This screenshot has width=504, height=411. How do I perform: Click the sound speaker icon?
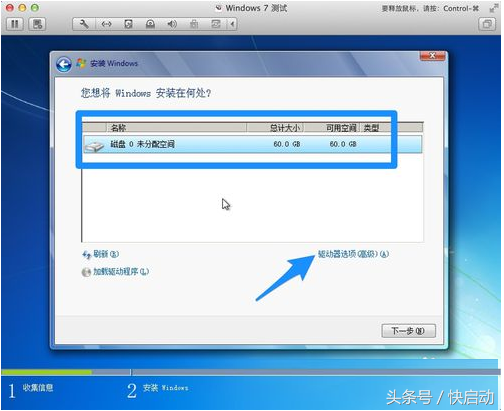(x=172, y=24)
